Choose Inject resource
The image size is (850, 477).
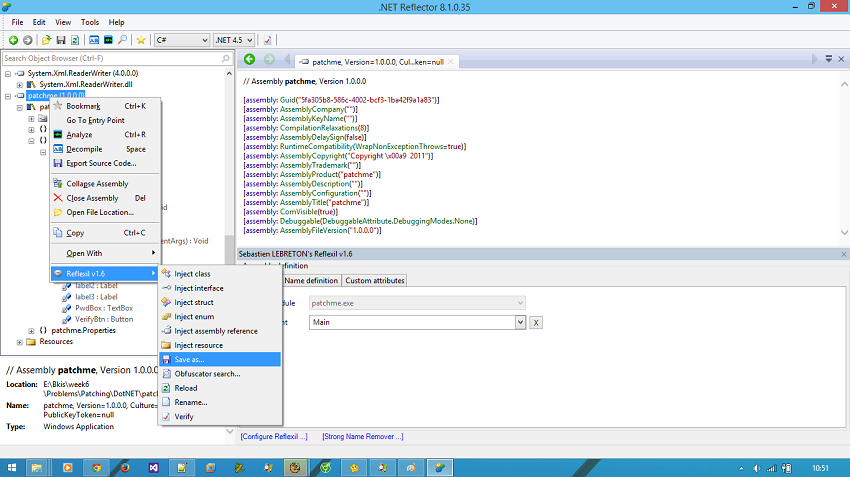pos(220,345)
